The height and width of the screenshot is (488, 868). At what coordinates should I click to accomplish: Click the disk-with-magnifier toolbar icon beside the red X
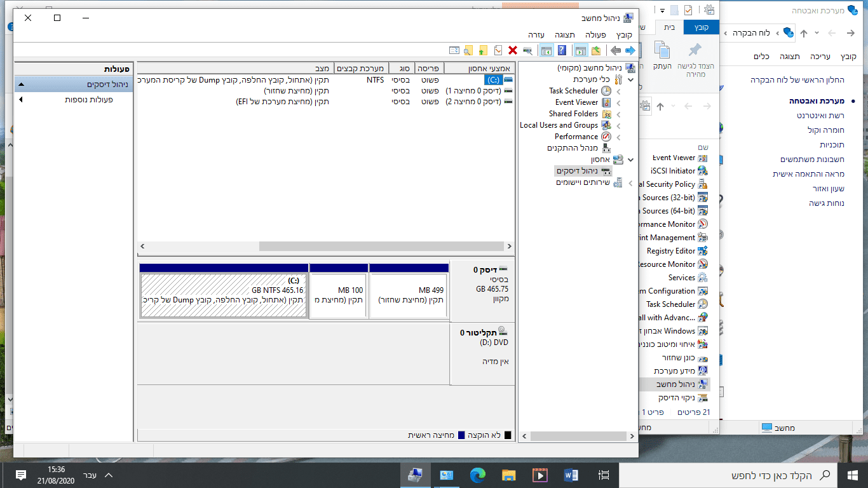[527, 50]
